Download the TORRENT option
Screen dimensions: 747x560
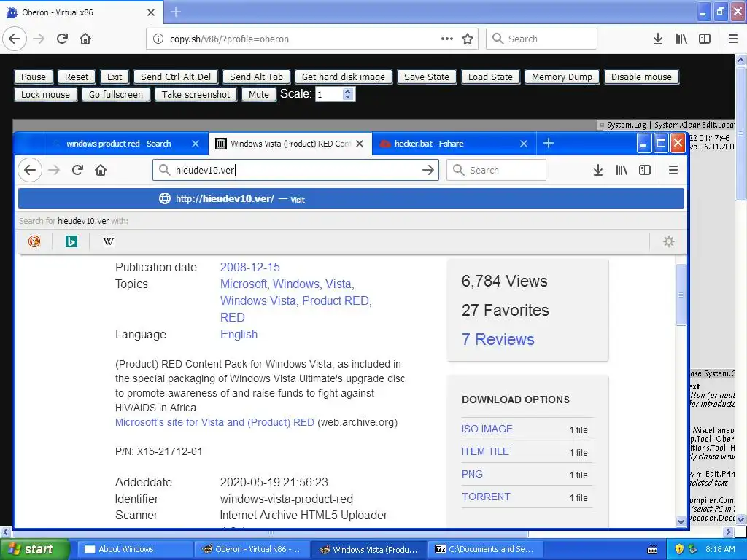coord(485,497)
